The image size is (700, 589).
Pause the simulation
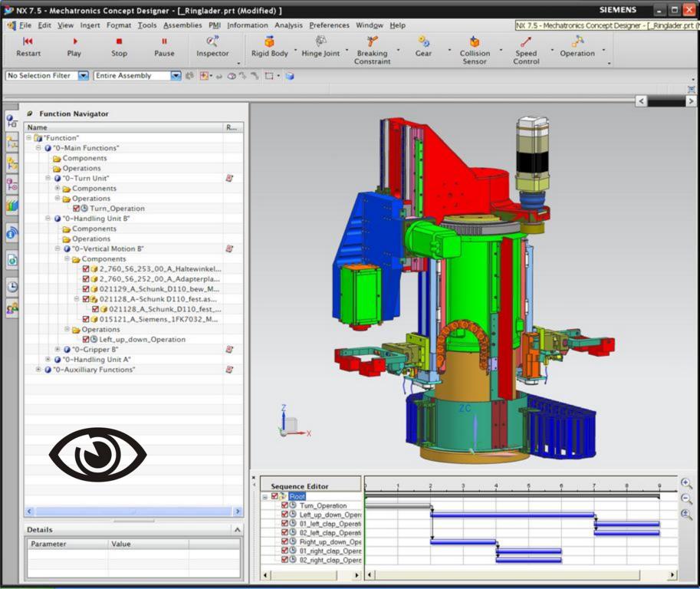pyautogui.click(x=164, y=41)
